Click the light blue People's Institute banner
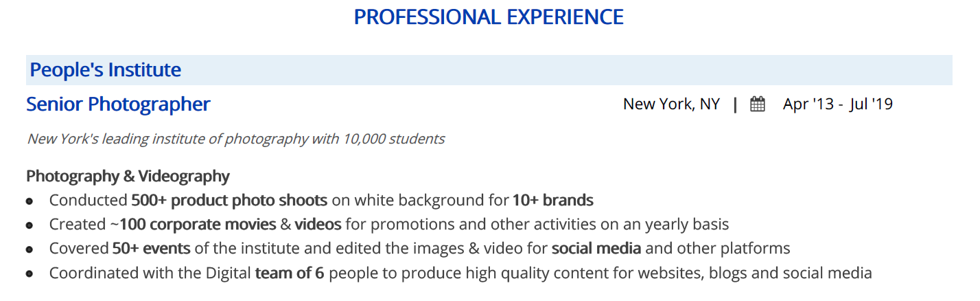Viewport: 980px width, 301px height. click(549, 70)
